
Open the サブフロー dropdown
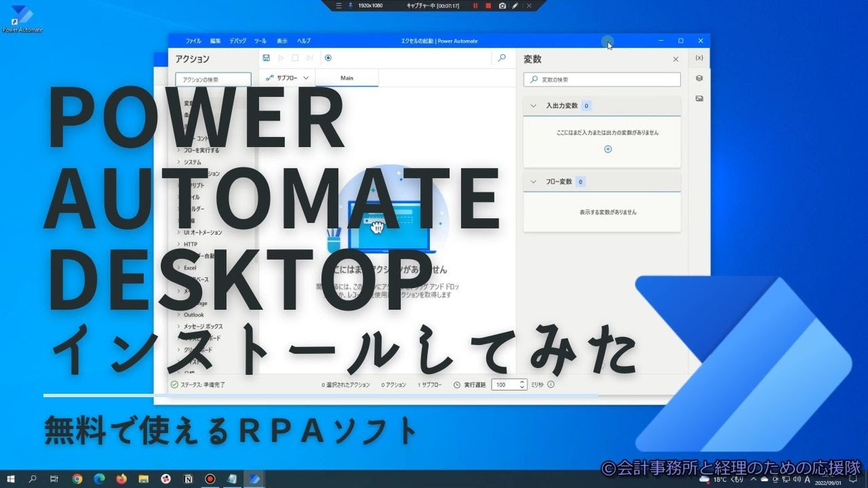pos(288,78)
